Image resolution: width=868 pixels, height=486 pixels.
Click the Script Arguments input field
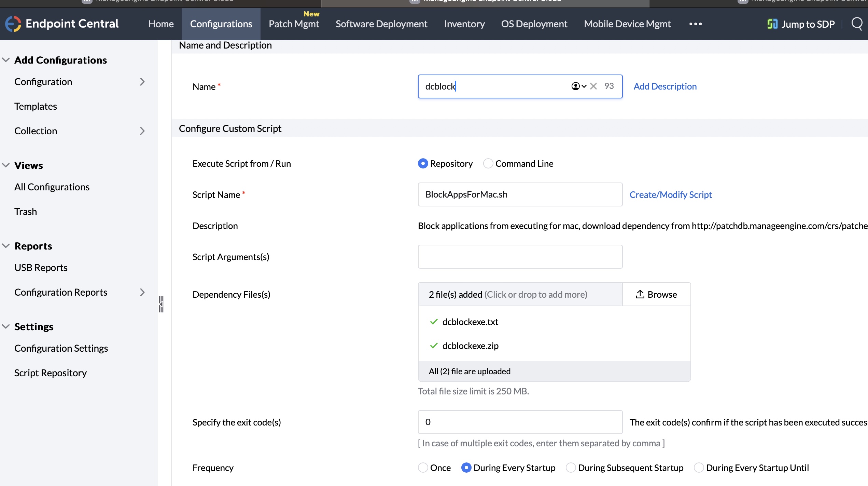click(x=520, y=257)
